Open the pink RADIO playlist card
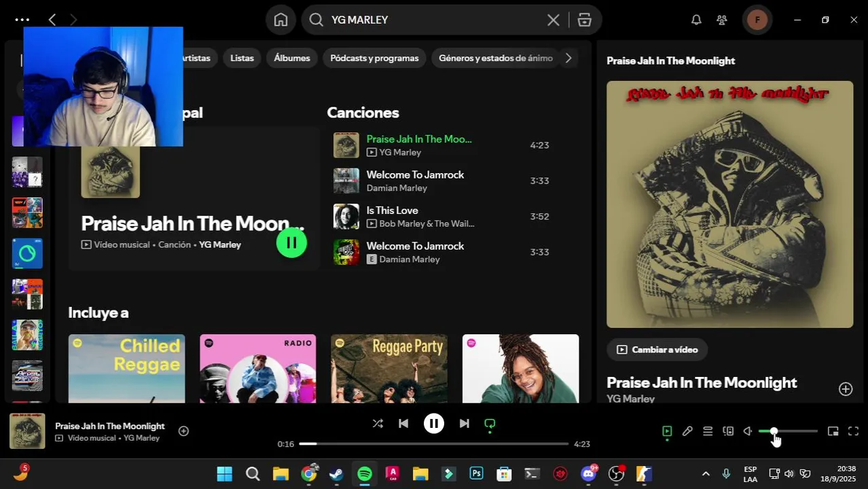This screenshot has width=868, height=489. click(x=258, y=368)
